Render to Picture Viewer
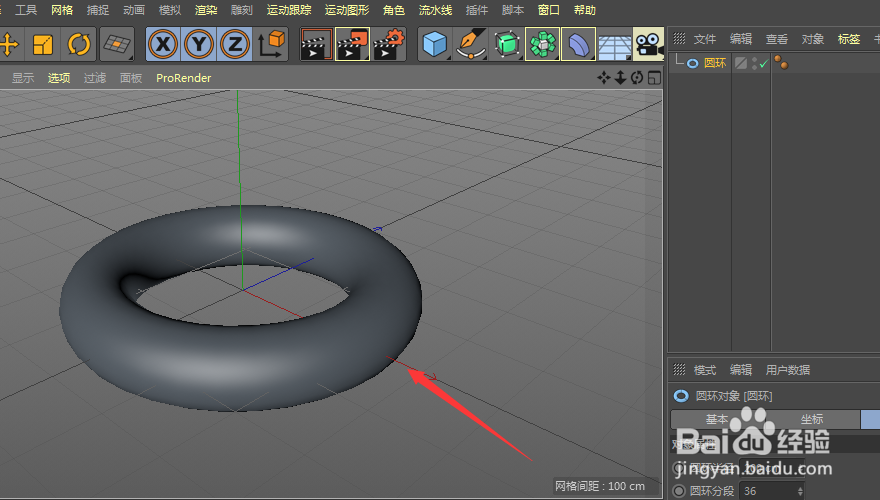Screen dimensions: 880x500 (x=352, y=44)
